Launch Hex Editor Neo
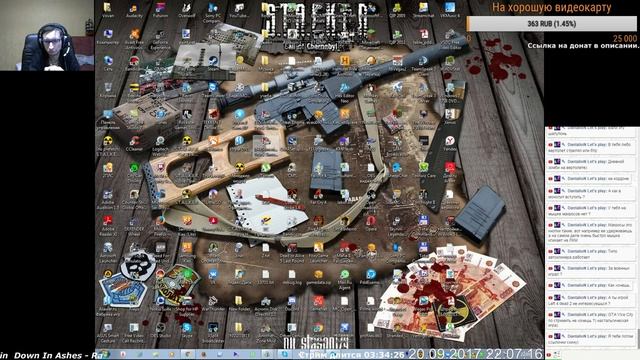Image resolution: width=640 pixels, height=360 pixels. click(344, 92)
